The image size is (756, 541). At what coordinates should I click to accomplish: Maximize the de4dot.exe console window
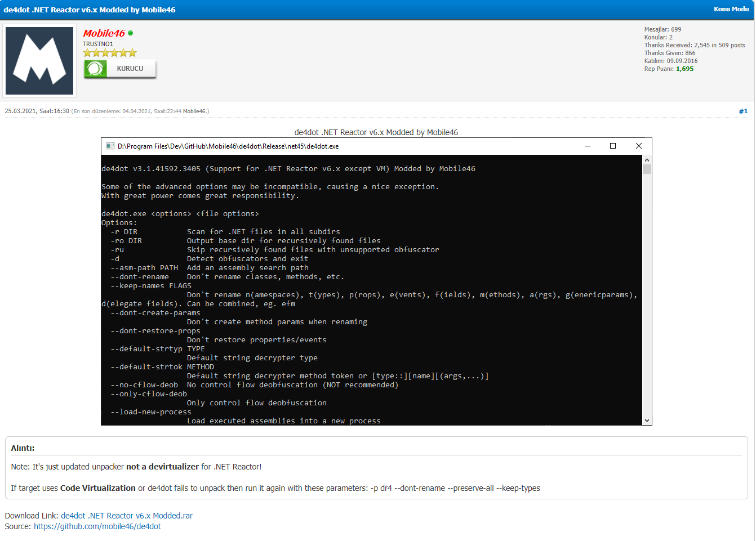tap(613, 146)
